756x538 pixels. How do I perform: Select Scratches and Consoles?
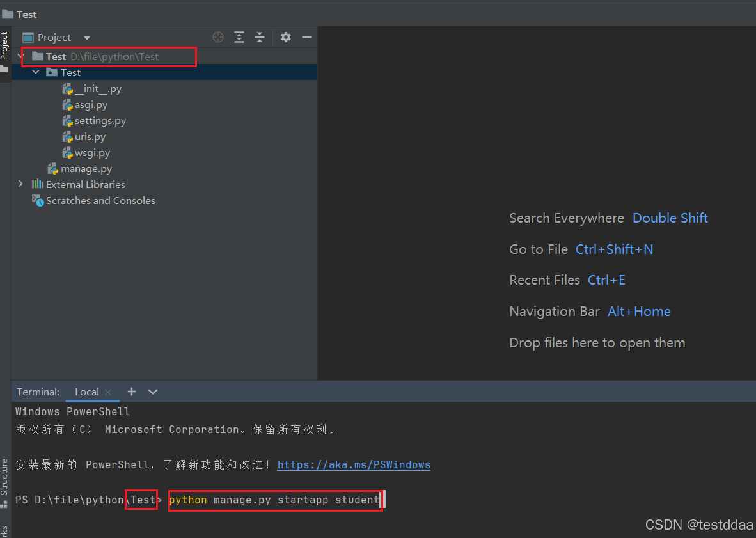coord(100,200)
